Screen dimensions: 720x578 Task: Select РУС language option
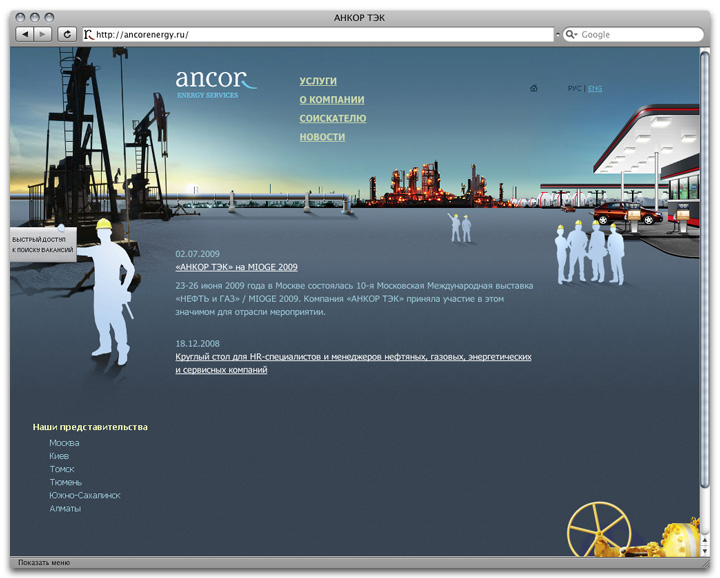pyautogui.click(x=574, y=88)
